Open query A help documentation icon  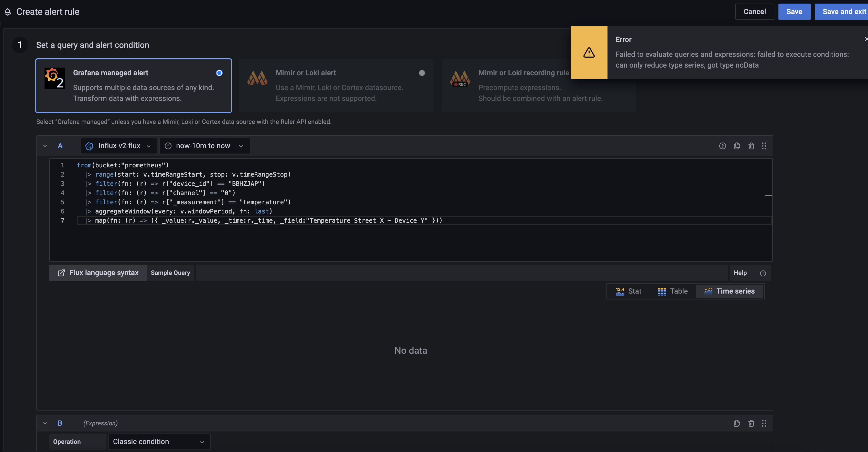(722, 146)
